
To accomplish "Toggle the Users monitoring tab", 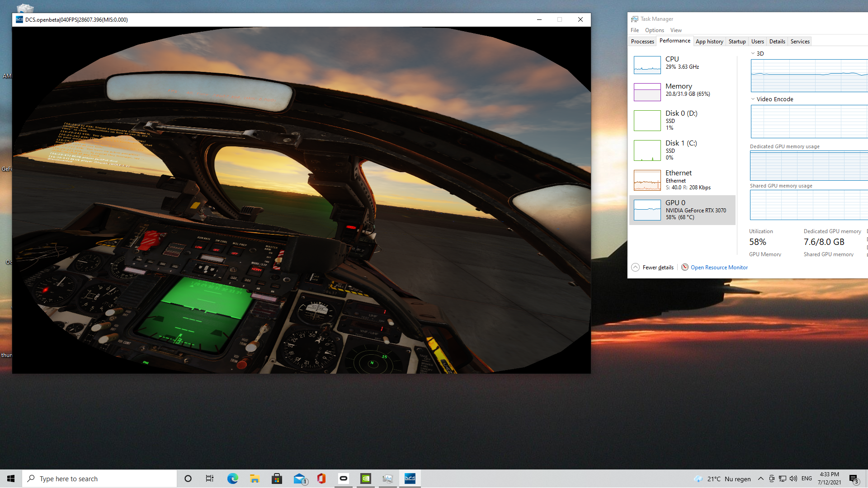I will click(x=757, y=41).
